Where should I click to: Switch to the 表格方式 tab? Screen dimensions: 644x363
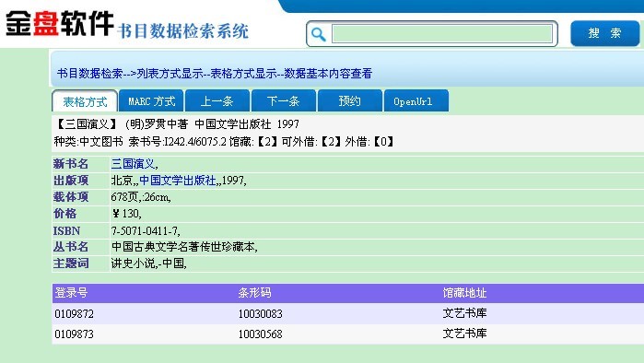click(85, 101)
